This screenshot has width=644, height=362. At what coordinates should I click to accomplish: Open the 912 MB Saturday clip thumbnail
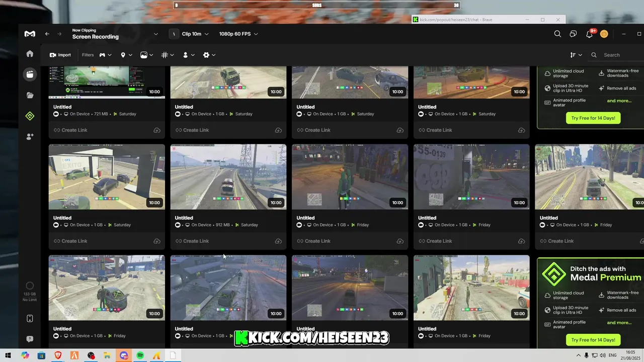228,177
